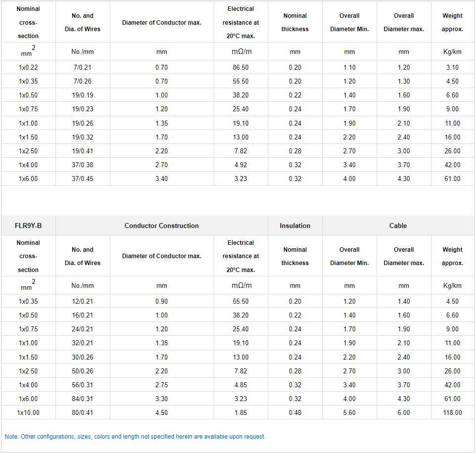476x454 pixels.
Task: Select the 56/0.31 wires cell
Action: (x=82, y=385)
